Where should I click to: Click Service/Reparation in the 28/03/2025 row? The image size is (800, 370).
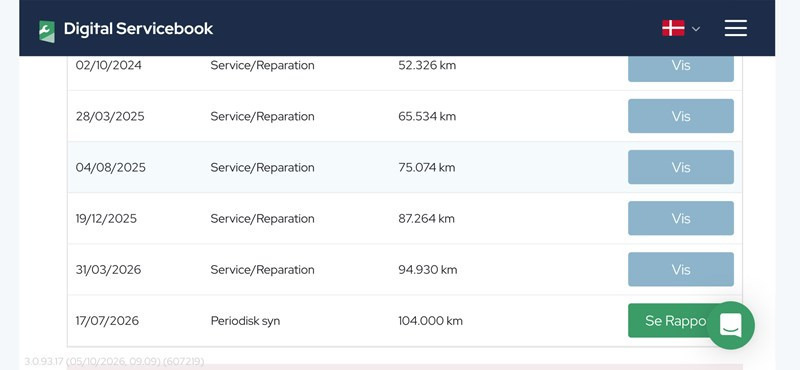[x=262, y=116]
